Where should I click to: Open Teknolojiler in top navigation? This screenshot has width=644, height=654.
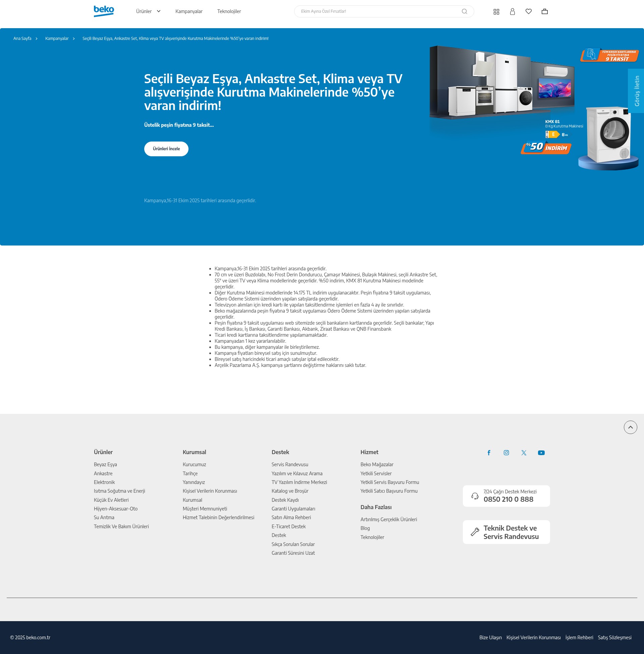coord(229,11)
